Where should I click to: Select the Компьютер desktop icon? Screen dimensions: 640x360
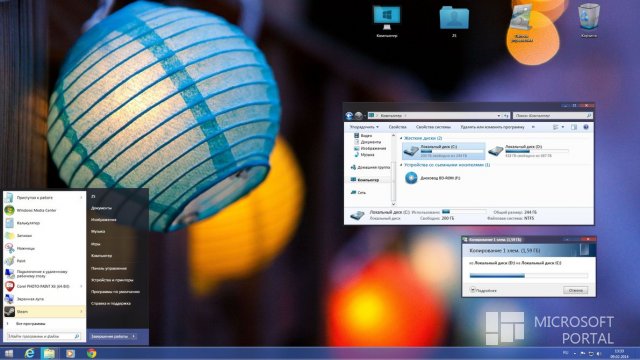387,21
